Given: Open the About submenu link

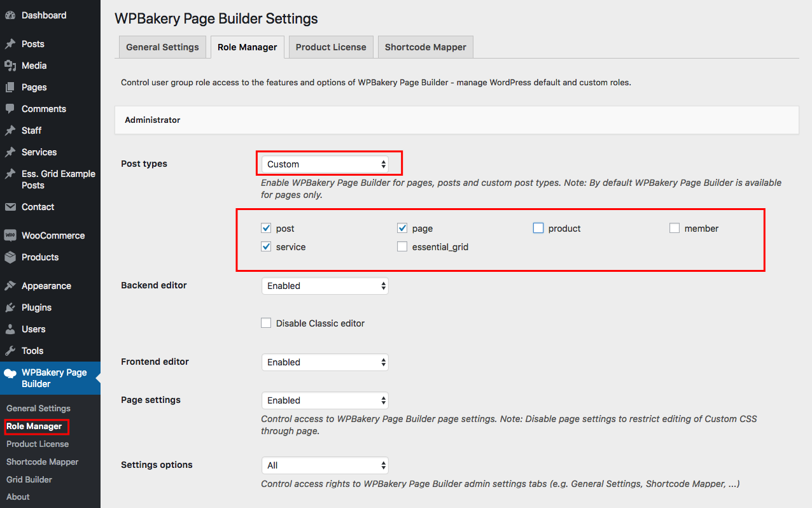Looking at the screenshot, I should [x=18, y=497].
